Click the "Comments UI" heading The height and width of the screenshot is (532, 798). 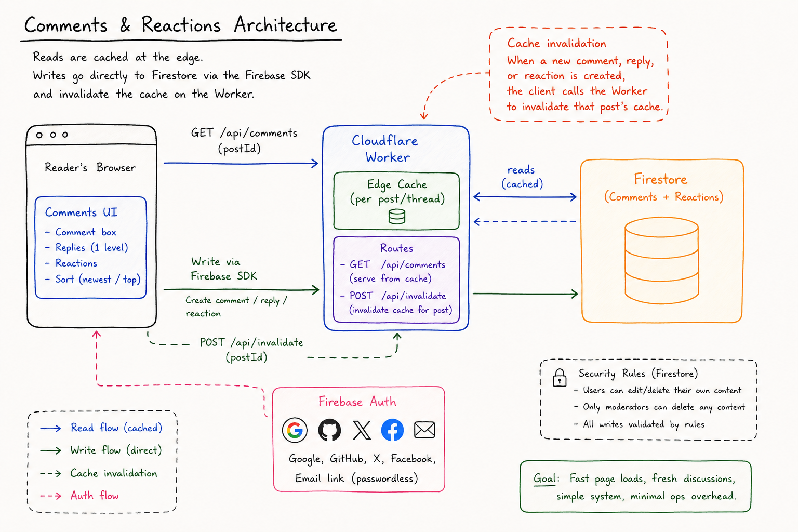pyautogui.click(x=81, y=212)
